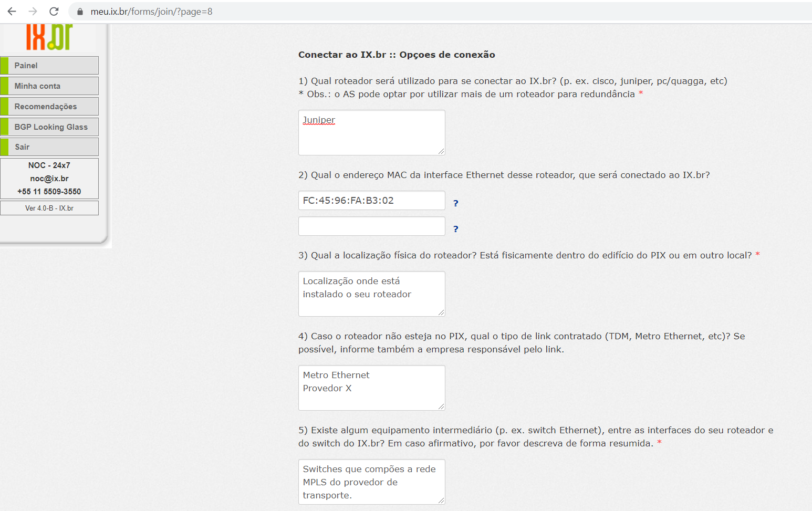Click the IX.br logo
This screenshot has width=812, height=511.
pyautogui.click(x=49, y=37)
